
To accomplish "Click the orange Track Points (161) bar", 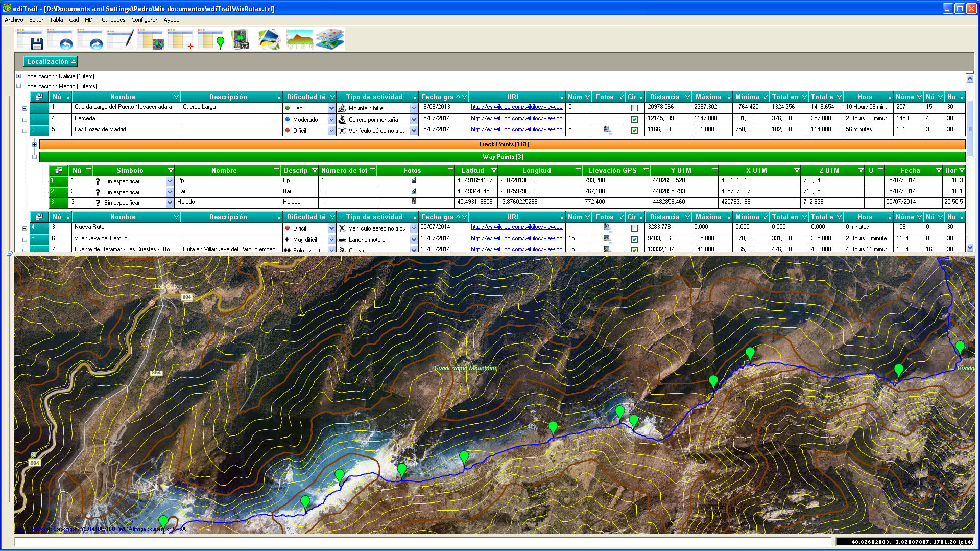I will click(x=503, y=144).
